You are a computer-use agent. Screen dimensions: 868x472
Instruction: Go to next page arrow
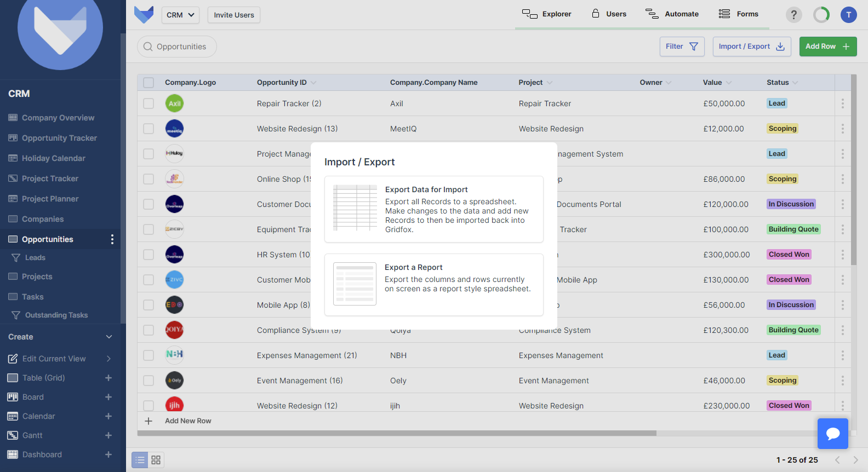(x=855, y=460)
